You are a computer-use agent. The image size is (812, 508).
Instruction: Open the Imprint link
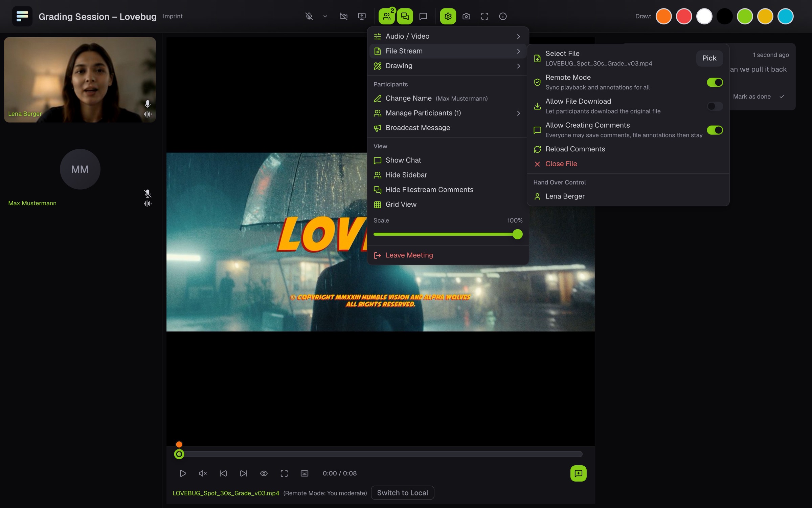(x=173, y=16)
